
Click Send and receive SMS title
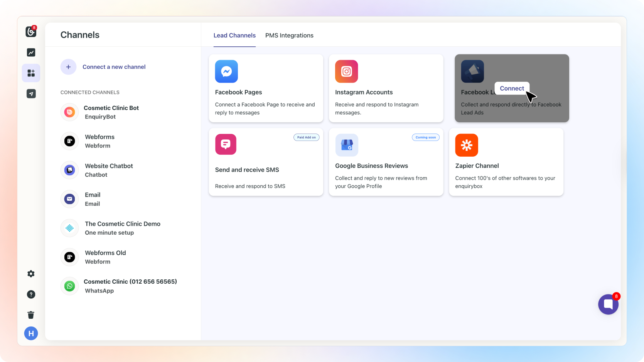point(247,170)
